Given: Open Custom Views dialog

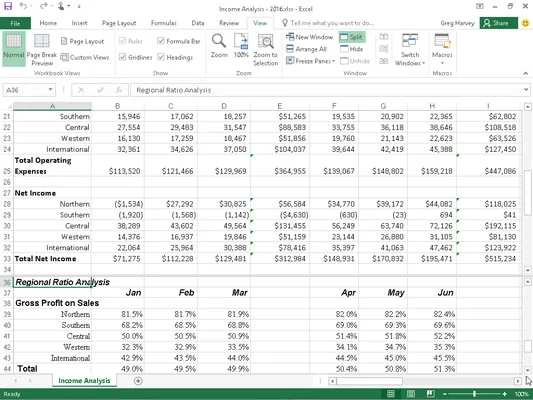Looking at the screenshot, I should tap(85, 57).
